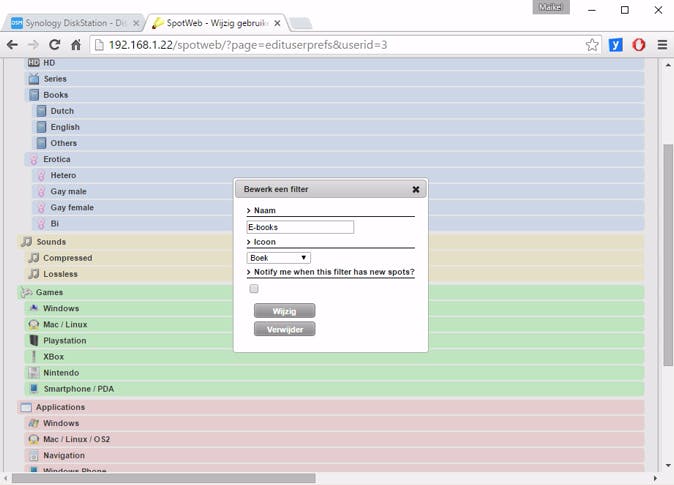The width and height of the screenshot is (674, 485).
Task: Close the Synology DiskStation tab
Action: point(136,23)
